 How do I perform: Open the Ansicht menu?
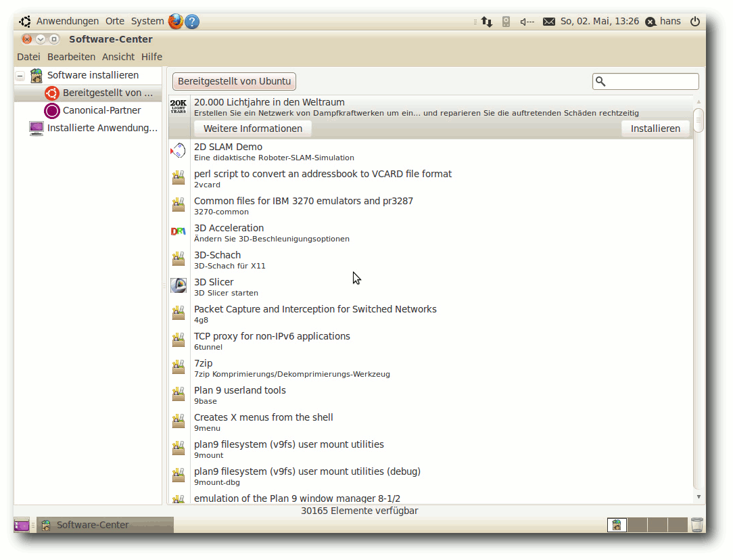(118, 57)
